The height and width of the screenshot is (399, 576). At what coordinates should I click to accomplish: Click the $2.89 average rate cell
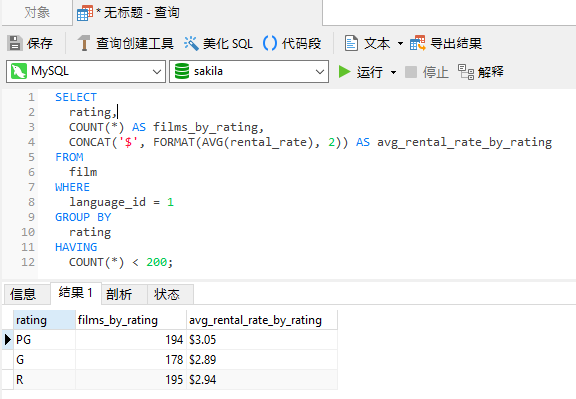(262, 360)
